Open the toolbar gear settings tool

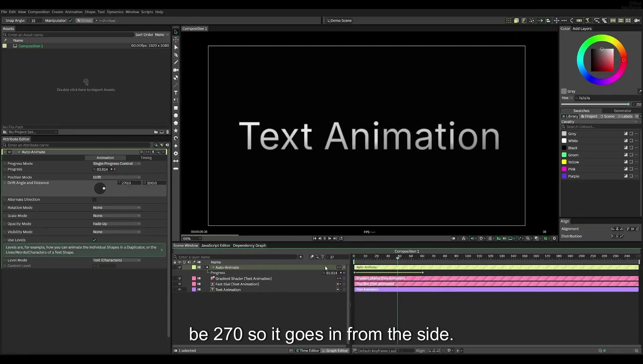176,153
